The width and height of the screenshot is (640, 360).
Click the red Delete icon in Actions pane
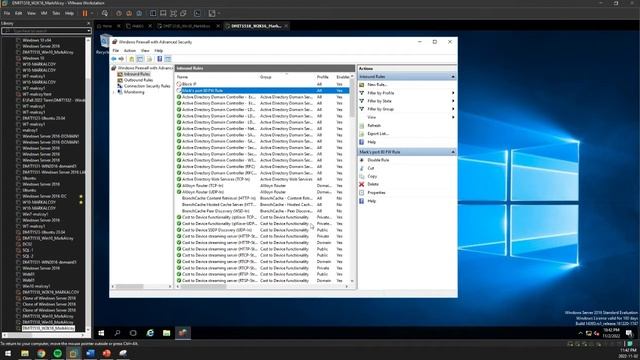point(362,184)
